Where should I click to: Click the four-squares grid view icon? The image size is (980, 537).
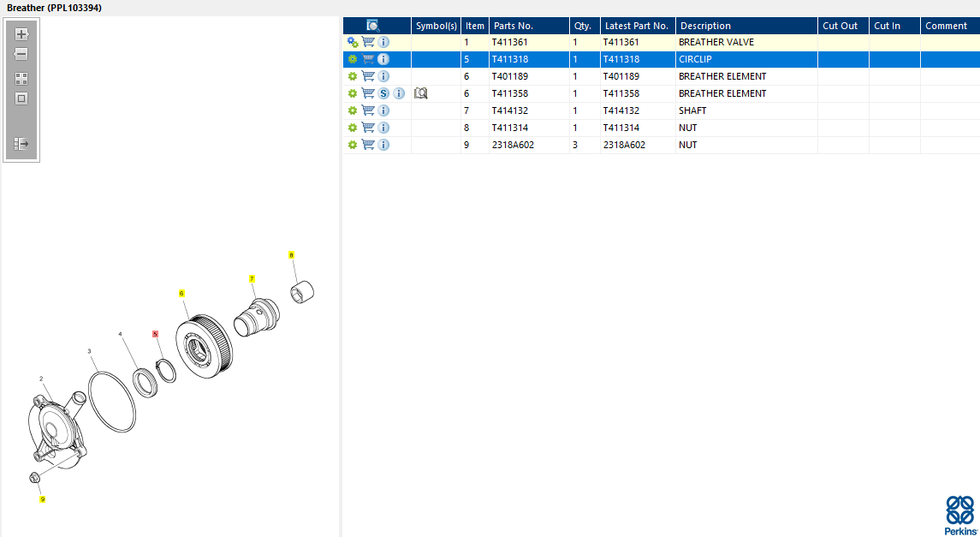click(x=21, y=79)
